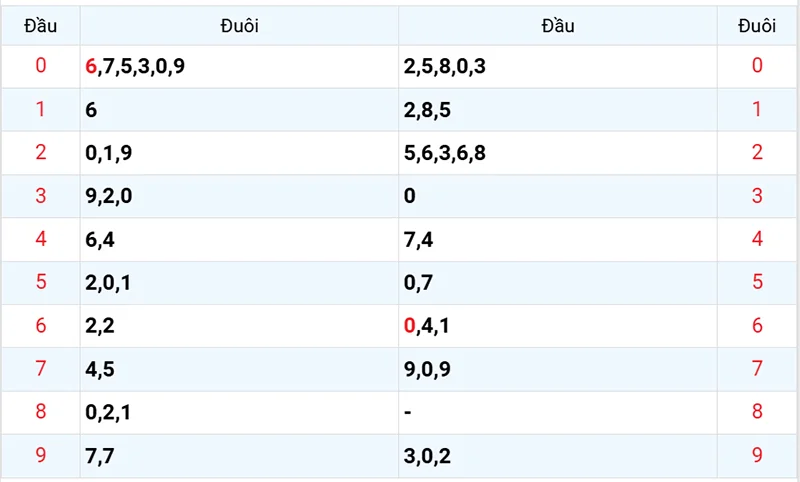
Task: Click the empty dash cell
Action: coord(409,411)
